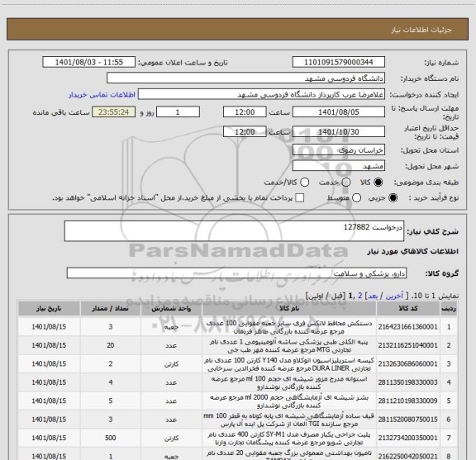Click the goods group field دارو، پزشکی و سلامت
The width and height of the screenshot is (476, 460).
[x=236, y=273]
